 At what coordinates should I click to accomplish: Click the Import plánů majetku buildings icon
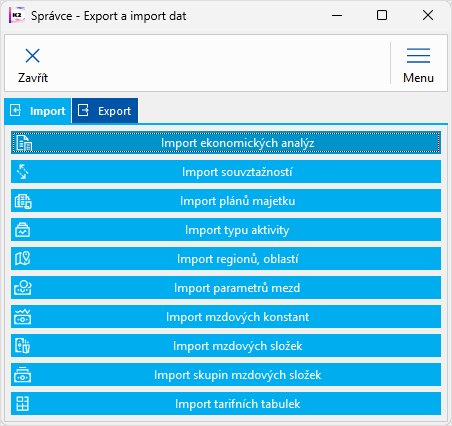(x=23, y=201)
